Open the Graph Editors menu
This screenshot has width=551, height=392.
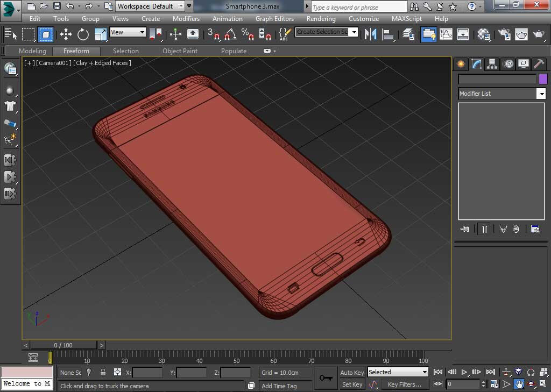click(274, 18)
